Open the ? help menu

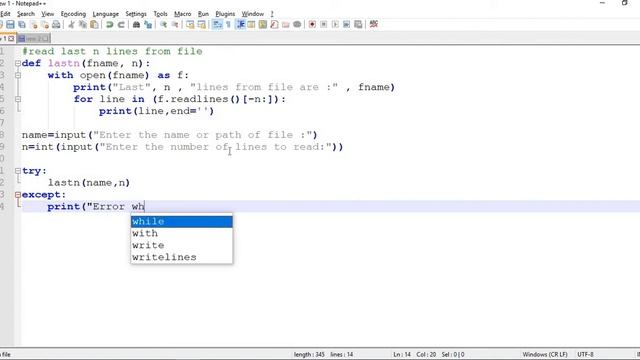[x=272, y=14]
